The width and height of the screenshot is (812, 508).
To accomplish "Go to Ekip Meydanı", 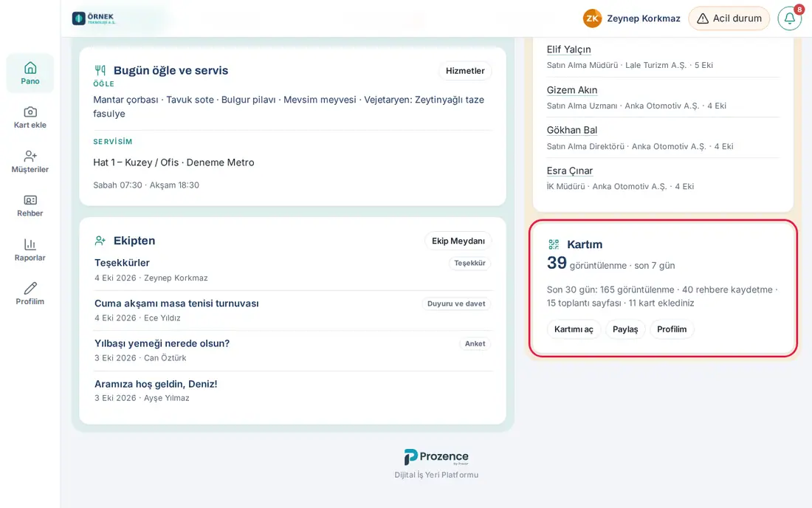I will [458, 241].
